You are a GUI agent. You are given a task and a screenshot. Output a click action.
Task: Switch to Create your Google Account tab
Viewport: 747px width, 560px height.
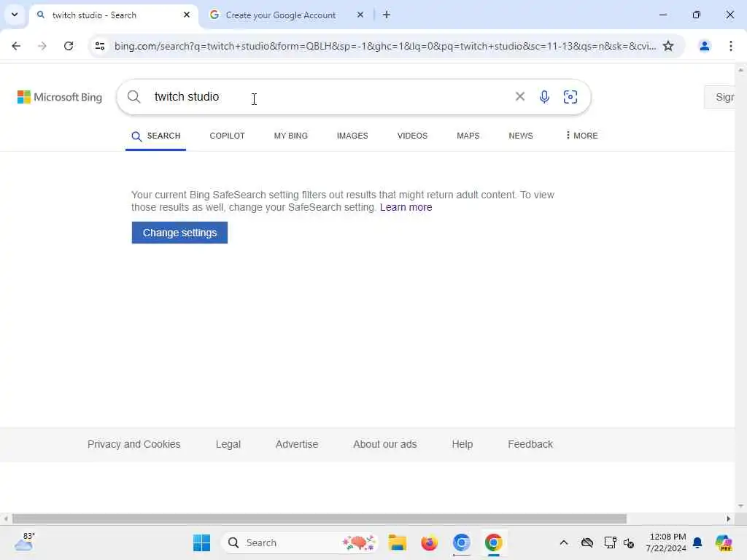coord(281,15)
